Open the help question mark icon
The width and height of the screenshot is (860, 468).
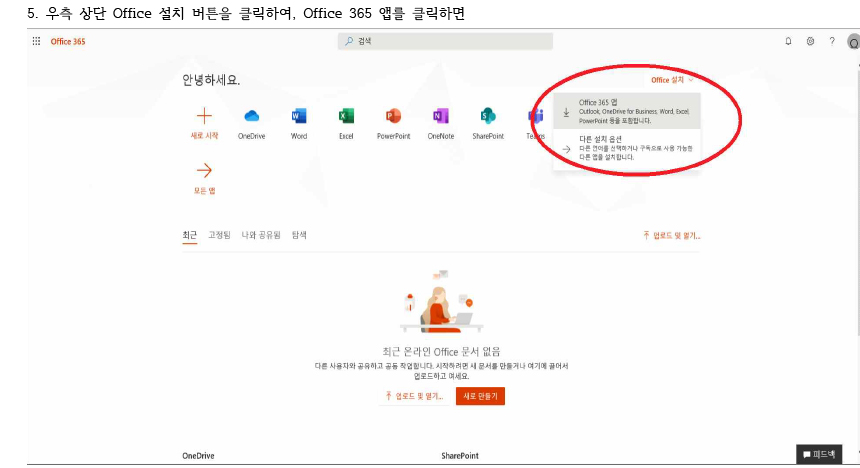pos(832,41)
